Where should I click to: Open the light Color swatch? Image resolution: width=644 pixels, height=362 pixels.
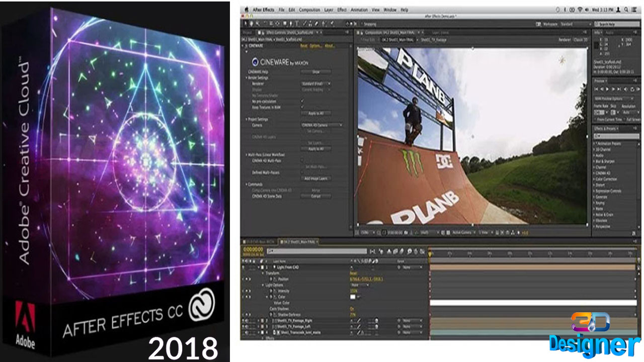click(353, 297)
